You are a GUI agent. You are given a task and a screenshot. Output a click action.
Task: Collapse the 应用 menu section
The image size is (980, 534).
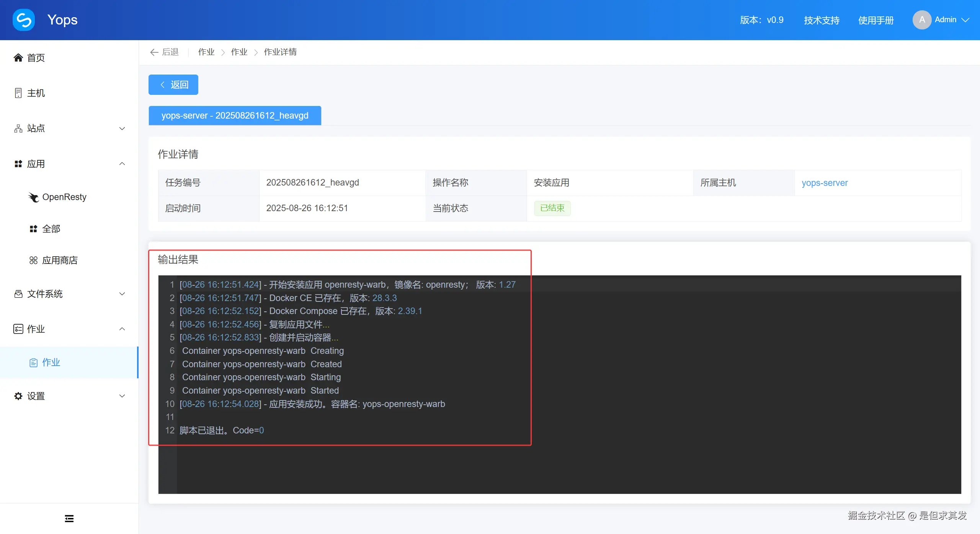pos(122,164)
